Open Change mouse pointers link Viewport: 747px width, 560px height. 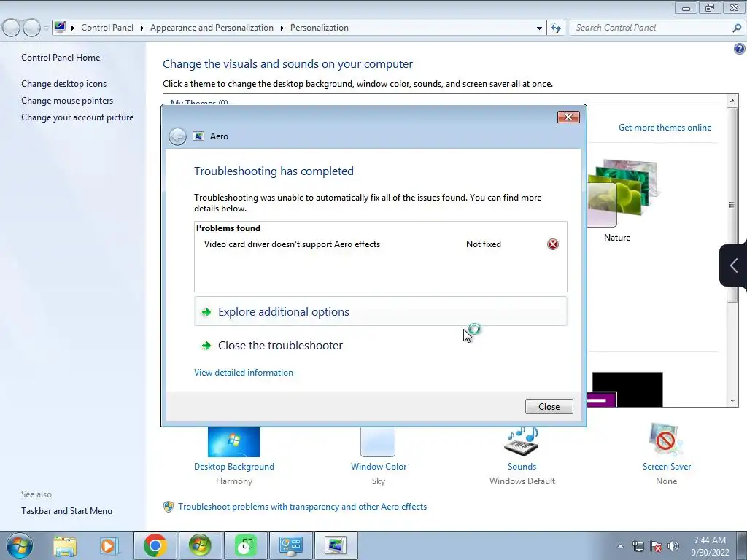point(67,101)
